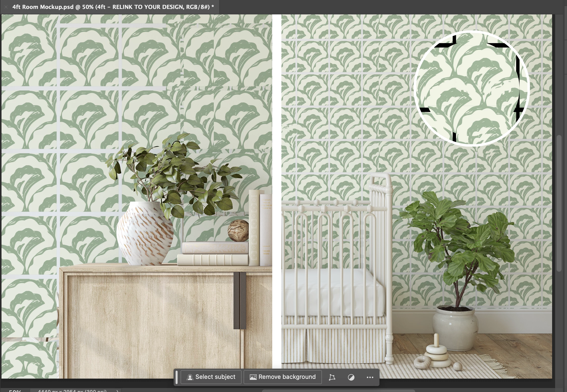The height and width of the screenshot is (392, 567).
Task: Click the wooden sphere on stacked books
Action: pos(238,230)
